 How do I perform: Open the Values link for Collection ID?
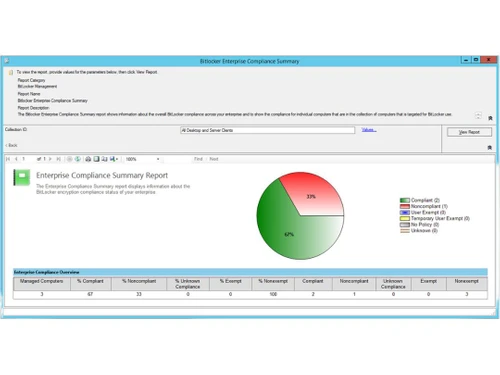click(x=369, y=130)
